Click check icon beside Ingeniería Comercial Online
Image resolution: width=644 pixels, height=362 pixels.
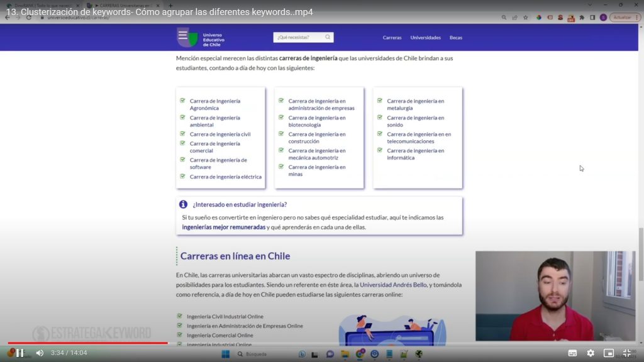[179, 335]
